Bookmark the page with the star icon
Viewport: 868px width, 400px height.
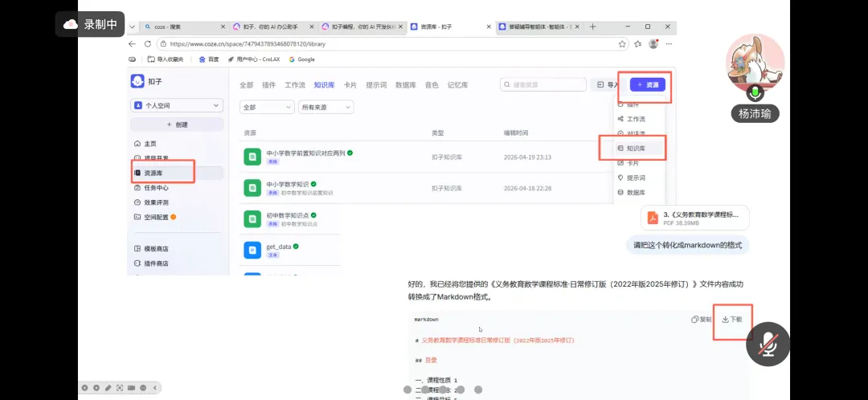tap(621, 43)
